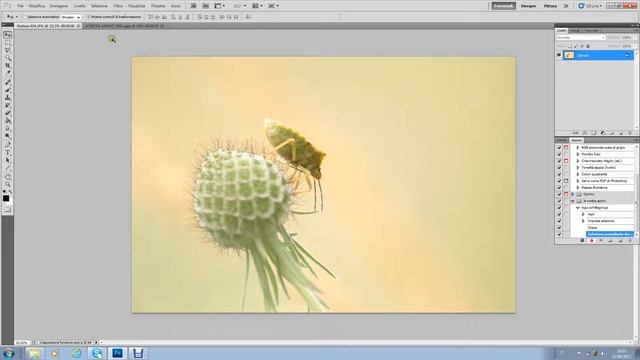Viewport: 640px width, 360px height.
Task: Select the Rectangular Marquee tool
Action: 7,43
